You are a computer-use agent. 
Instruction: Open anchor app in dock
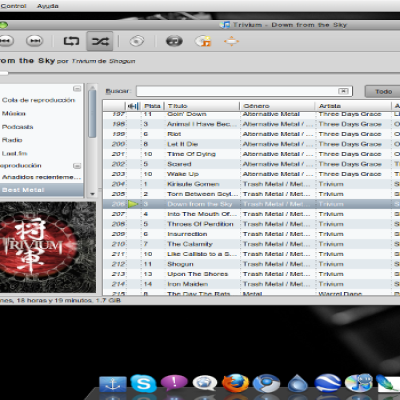113,384
